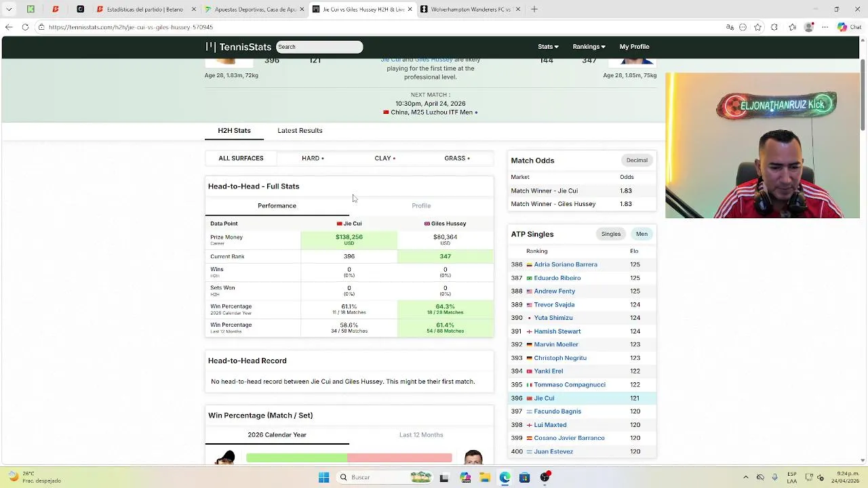The image size is (868, 488).
Task: Open the Performance tab
Action: point(277,206)
